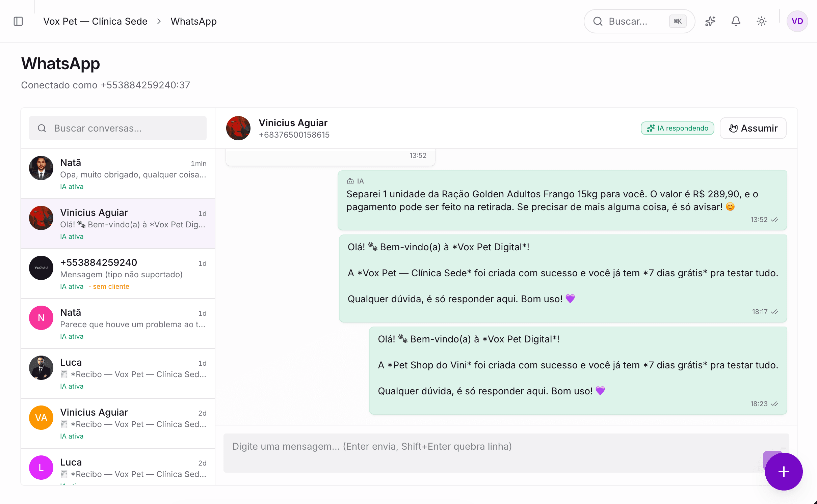Click the top Buscar search magnifier icon
Image resolution: width=817 pixels, height=504 pixels.
pos(598,21)
